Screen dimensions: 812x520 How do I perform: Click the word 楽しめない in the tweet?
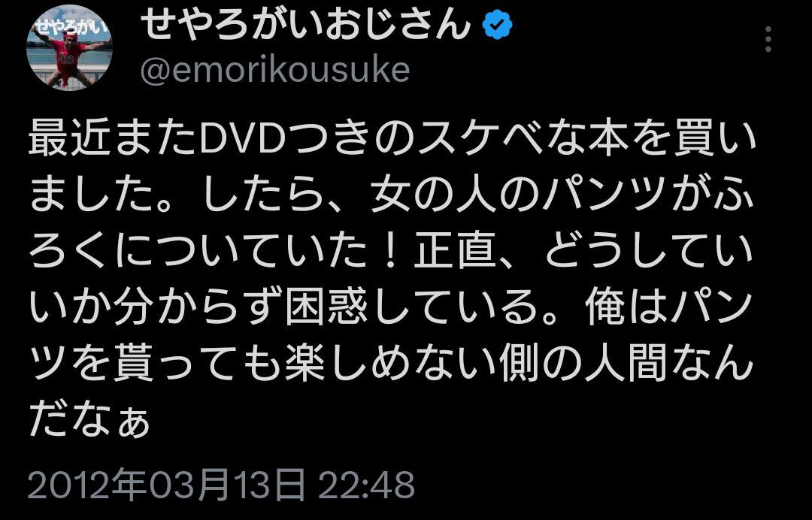pos(392,364)
